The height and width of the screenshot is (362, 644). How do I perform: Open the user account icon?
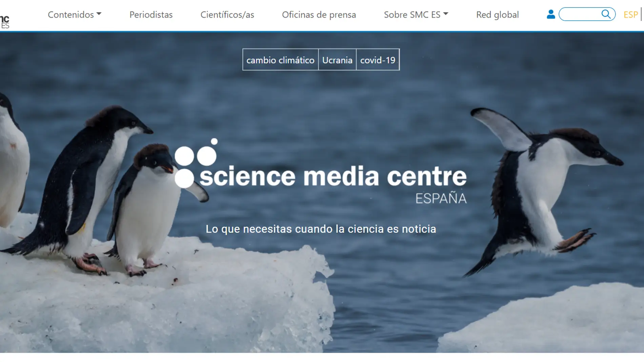pyautogui.click(x=551, y=14)
